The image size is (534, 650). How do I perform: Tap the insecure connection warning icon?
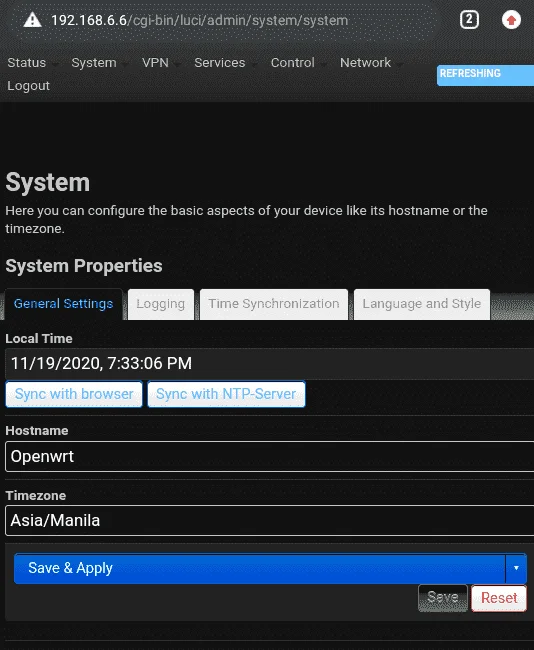pyautogui.click(x=32, y=20)
